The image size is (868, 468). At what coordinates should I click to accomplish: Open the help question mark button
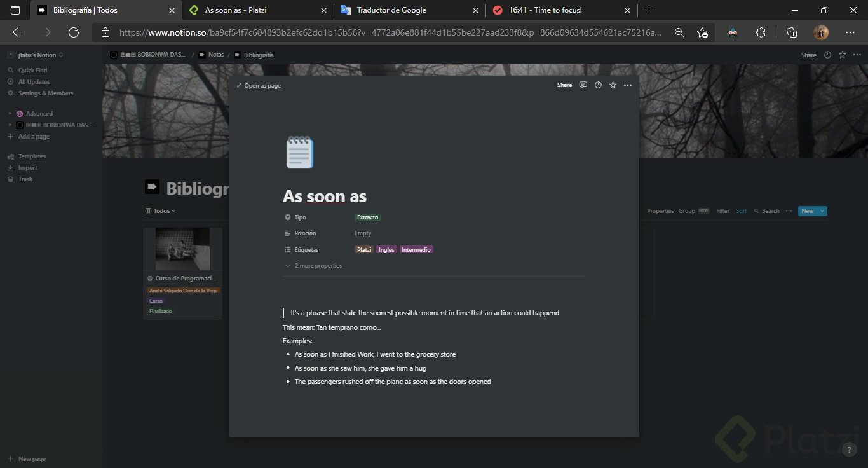(850, 450)
